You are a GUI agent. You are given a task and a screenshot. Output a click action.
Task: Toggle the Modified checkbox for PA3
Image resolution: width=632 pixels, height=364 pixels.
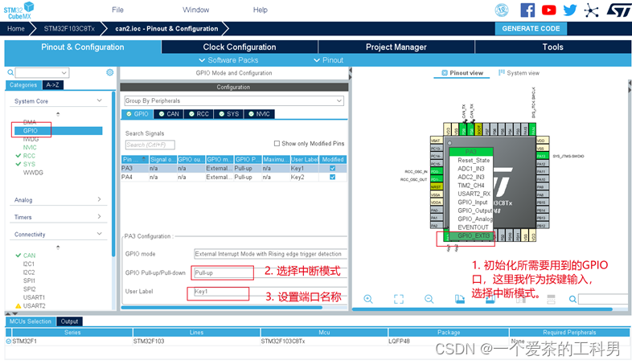coord(333,168)
